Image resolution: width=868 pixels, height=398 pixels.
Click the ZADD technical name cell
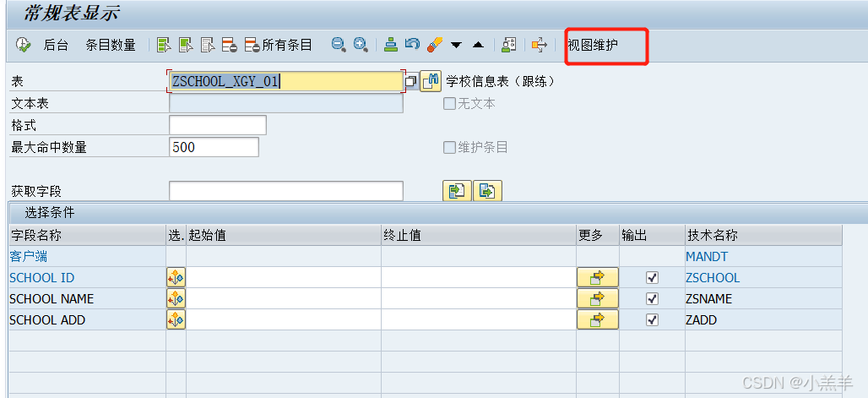[763, 320]
